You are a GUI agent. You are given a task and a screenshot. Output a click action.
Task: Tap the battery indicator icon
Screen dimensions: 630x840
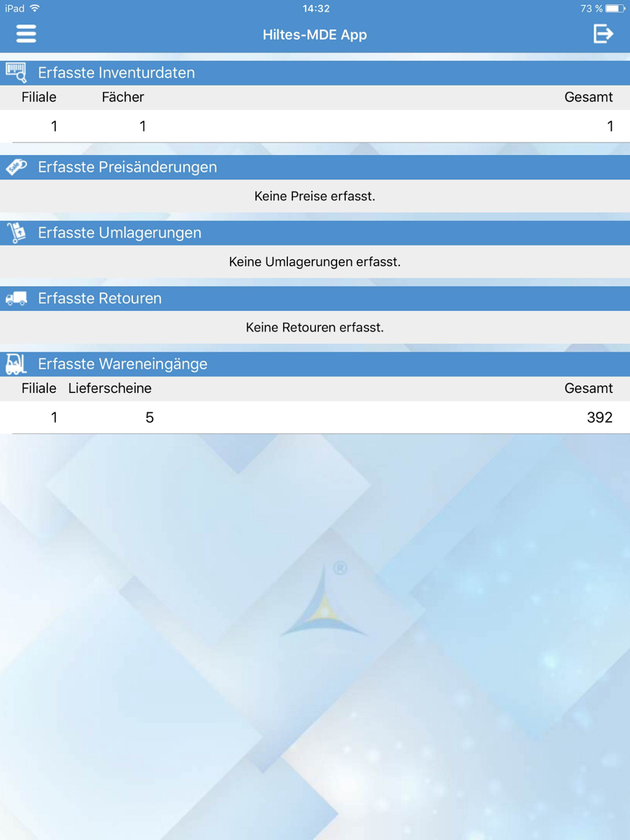[x=616, y=9]
